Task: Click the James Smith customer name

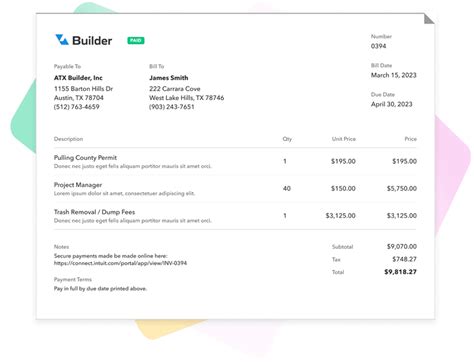Action: (169, 78)
